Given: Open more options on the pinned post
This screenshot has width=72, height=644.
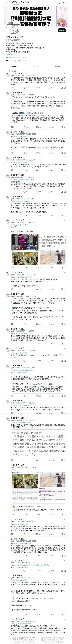Looking at the screenshot, I should coord(65,74).
